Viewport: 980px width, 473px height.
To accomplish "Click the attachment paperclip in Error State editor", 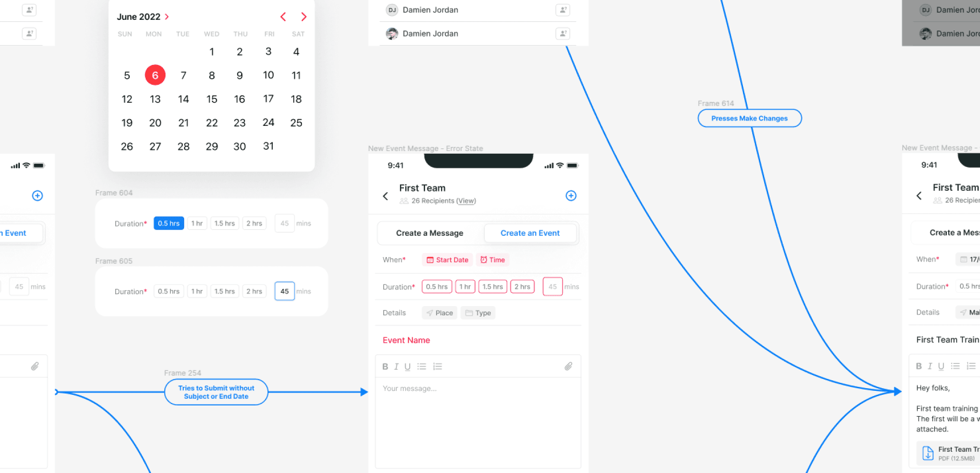I will click(568, 366).
